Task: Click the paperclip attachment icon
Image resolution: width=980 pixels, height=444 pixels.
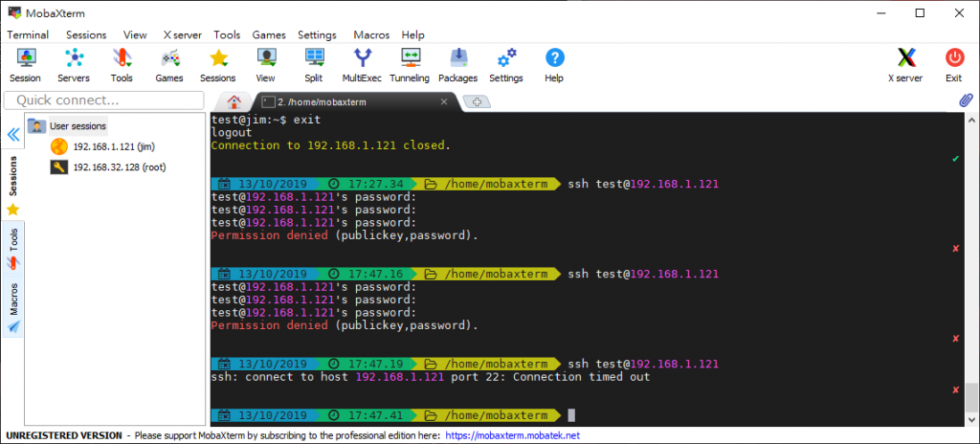Action: [967, 100]
